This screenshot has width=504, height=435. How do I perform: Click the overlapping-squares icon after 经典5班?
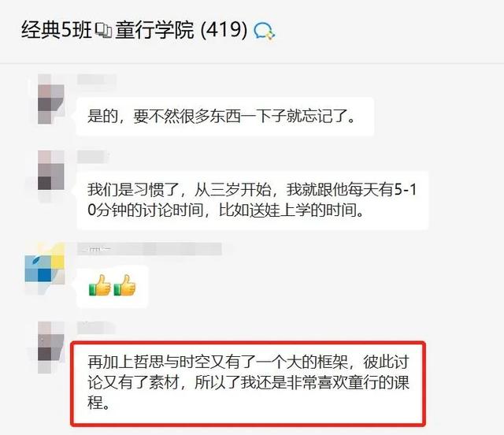coord(103,30)
